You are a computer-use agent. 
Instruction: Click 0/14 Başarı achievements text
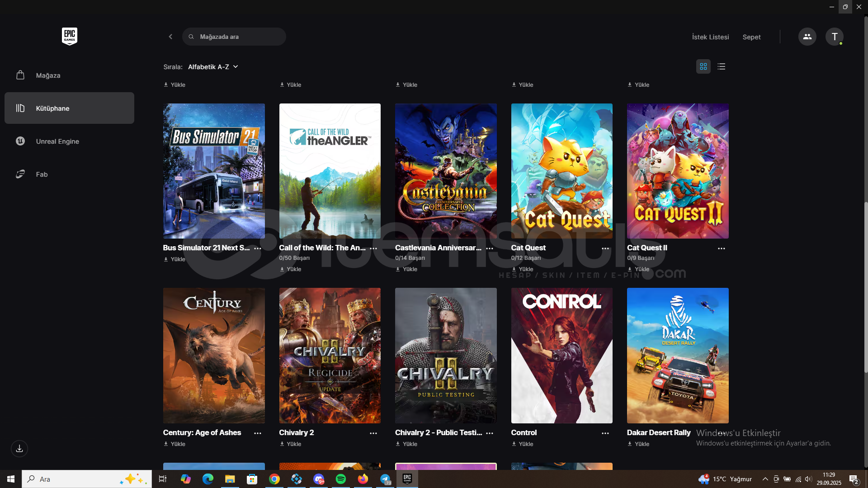click(x=410, y=258)
